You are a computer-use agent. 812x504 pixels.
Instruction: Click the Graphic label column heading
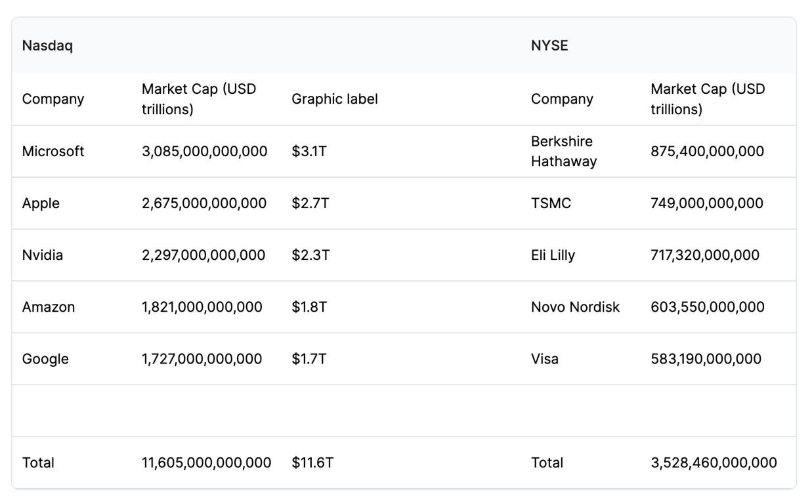(335, 99)
